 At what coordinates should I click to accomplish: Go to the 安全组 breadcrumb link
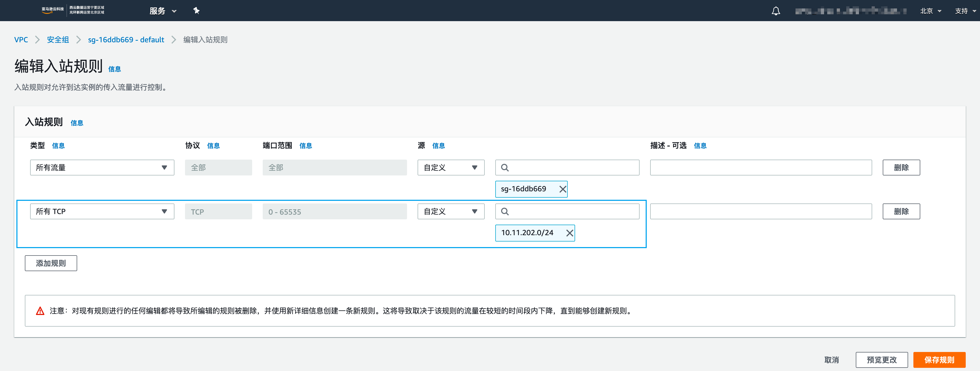pyautogui.click(x=58, y=40)
